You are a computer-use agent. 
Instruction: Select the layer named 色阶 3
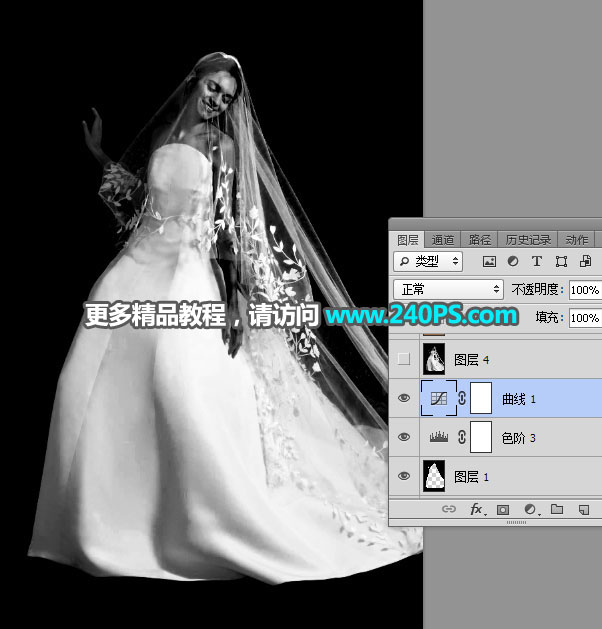coord(519,438)
